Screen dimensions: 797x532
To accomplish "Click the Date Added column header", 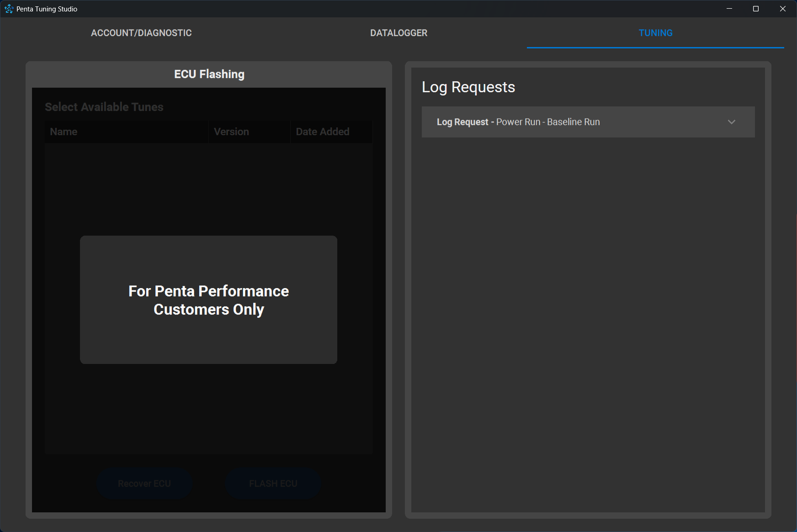I will coord(322,132).
